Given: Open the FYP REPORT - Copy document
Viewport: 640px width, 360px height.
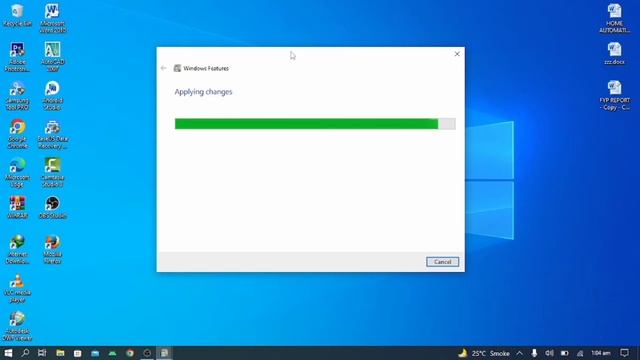Looking at the screenshot, I should coord(614,96).
